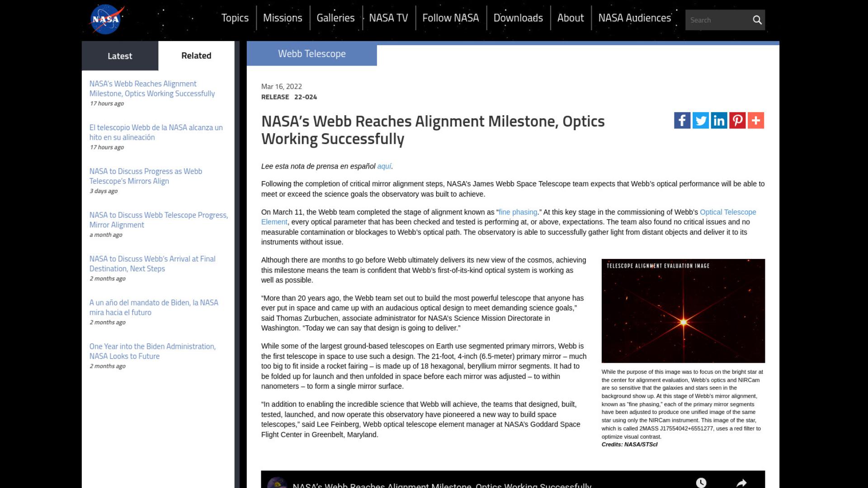
Task: Open more sharing options plus icon
Action: 756,121
